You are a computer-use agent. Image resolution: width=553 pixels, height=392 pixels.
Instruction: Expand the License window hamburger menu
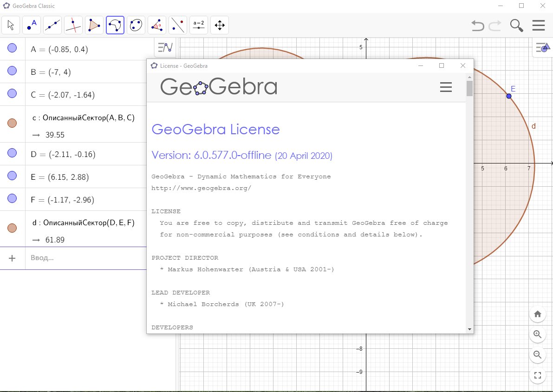coord(446,87)
